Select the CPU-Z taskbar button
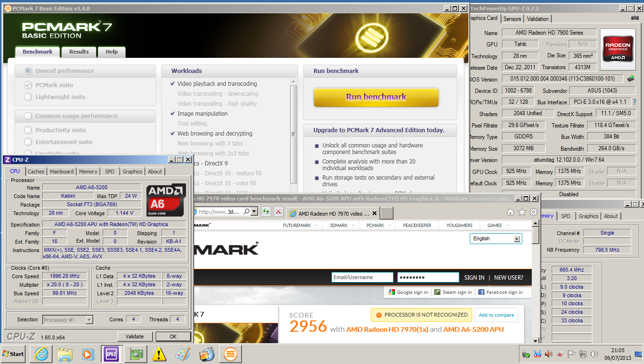 pyautogui.click(x=112, y=354)
